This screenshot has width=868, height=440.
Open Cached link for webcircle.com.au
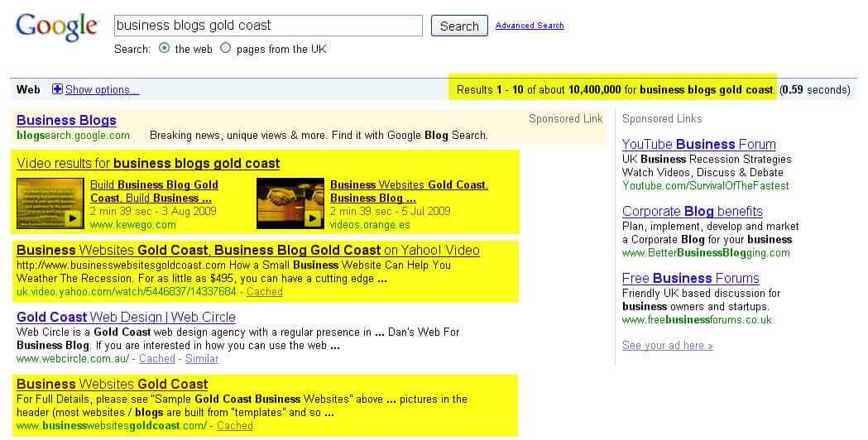tap(156, 359)
